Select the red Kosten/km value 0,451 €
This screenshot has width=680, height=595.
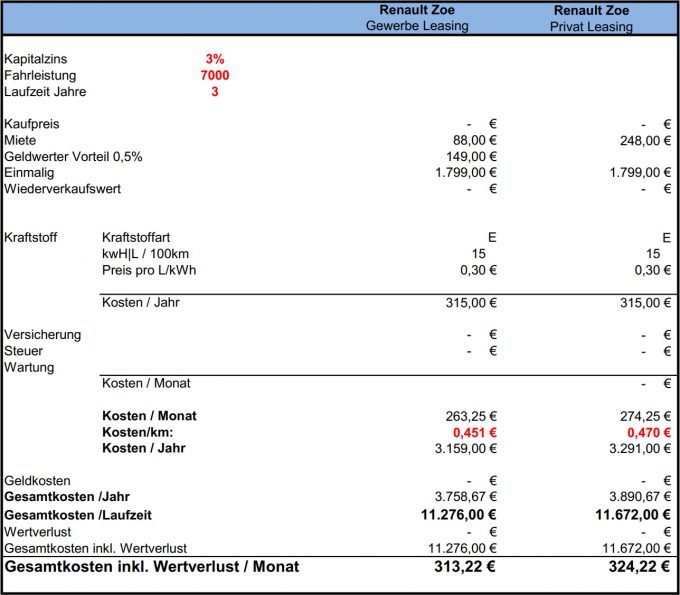click(x=475, y=432)
